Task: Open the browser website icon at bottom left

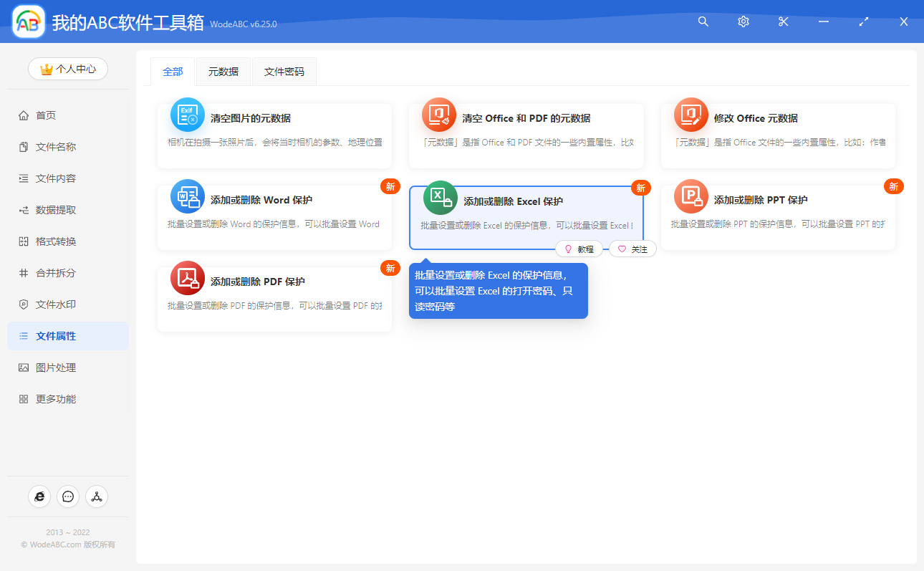Action: pyautogui.click(x=39, y=496)
